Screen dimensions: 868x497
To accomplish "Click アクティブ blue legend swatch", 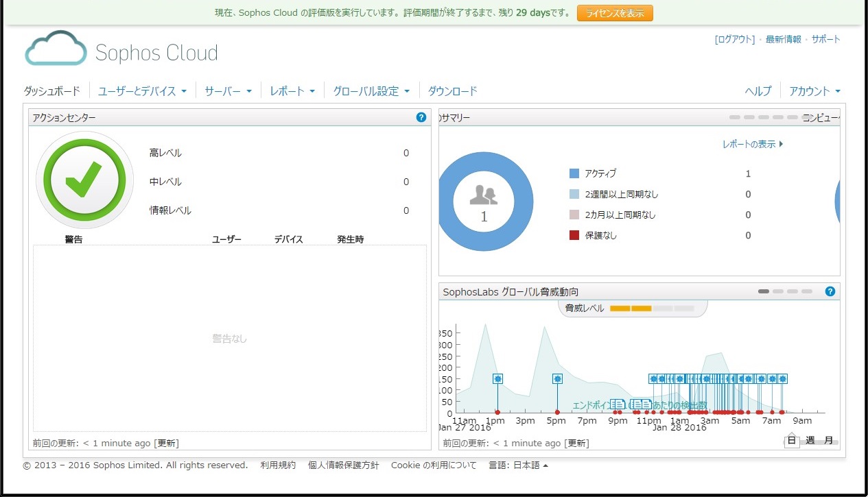I will [574, 173].
